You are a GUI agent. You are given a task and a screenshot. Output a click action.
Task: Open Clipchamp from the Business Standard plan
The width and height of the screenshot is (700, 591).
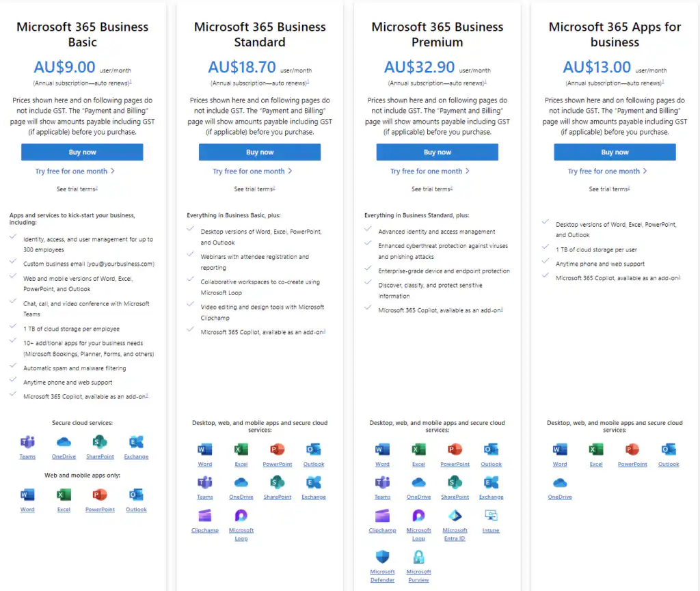coord(204,521)
